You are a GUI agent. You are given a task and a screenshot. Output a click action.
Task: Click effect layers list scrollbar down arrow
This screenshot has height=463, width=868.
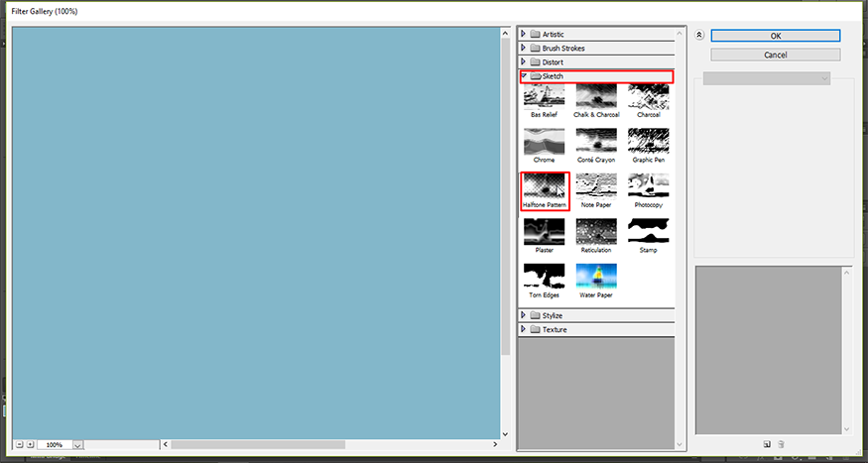[x=847, y=429]
